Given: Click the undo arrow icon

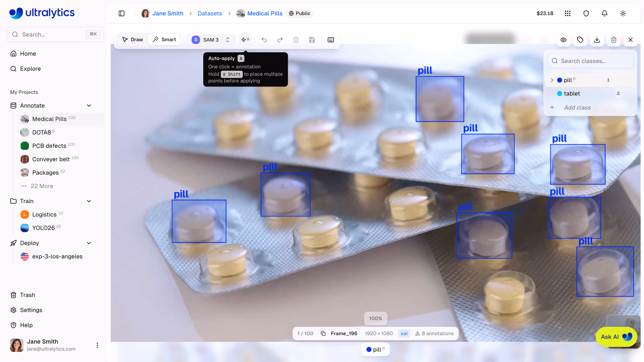Looking at the screenshot, I should [x=264, y=40].
